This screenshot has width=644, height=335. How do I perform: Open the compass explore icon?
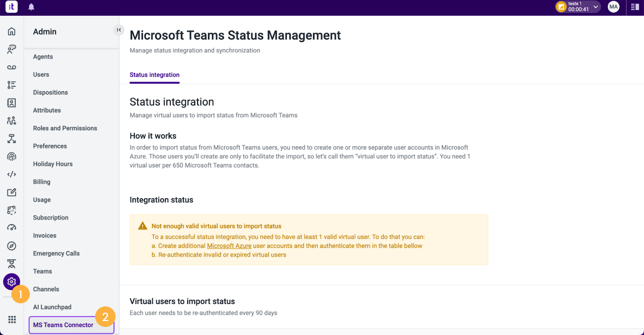click(12, 246)
